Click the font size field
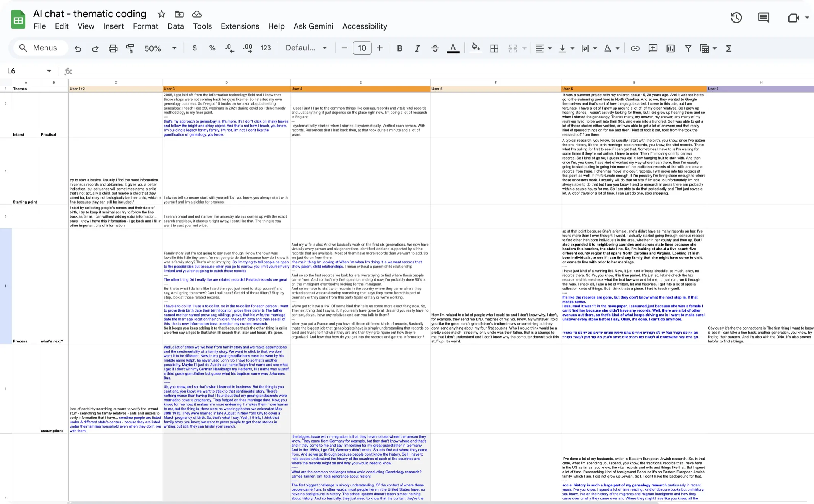This screenshot has height=504, width=814. coord(362,48)
